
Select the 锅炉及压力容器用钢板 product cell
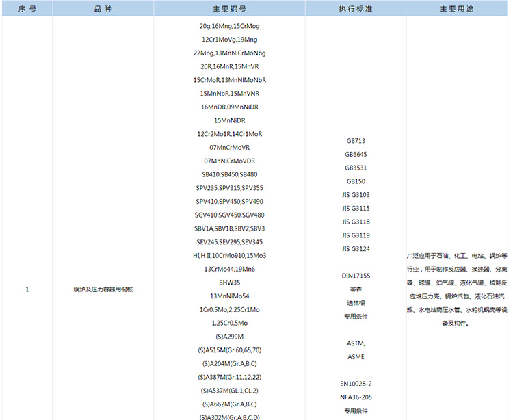coord(103,289)
